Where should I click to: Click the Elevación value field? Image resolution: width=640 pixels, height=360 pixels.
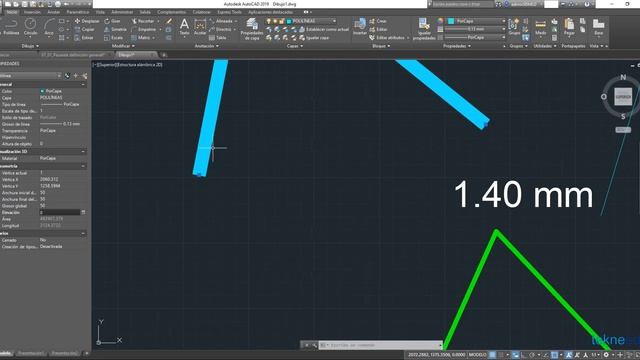(60, 212)
